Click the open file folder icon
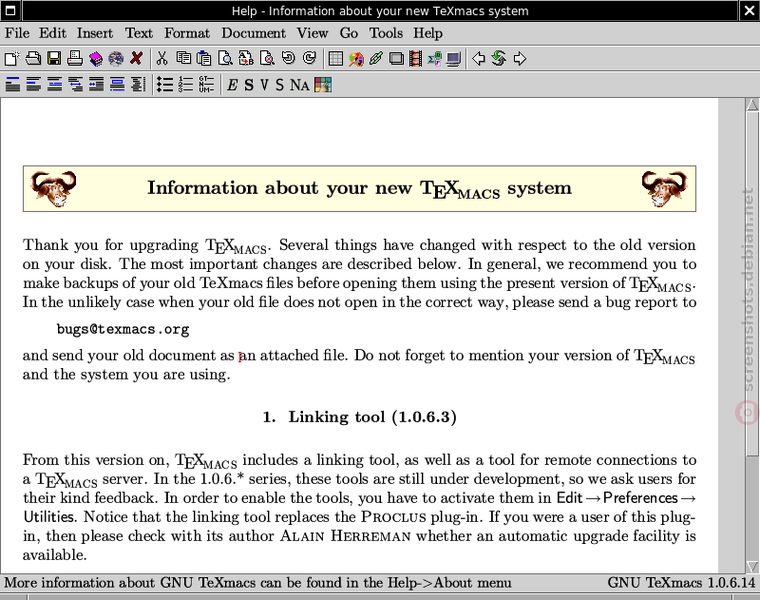Screen dimensions: 760x600 [33, 59]
